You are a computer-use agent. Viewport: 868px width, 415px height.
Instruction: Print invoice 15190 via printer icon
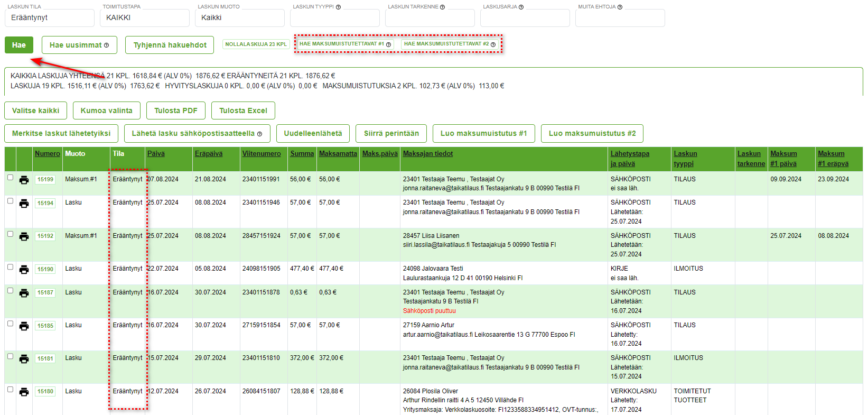pos(24,270)
